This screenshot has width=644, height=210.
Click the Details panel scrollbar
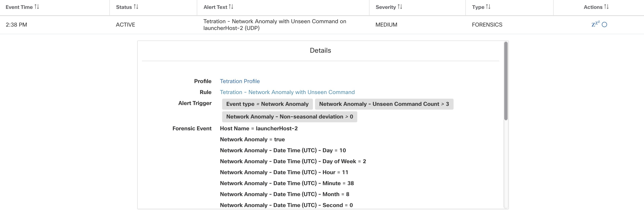(505, 80)
